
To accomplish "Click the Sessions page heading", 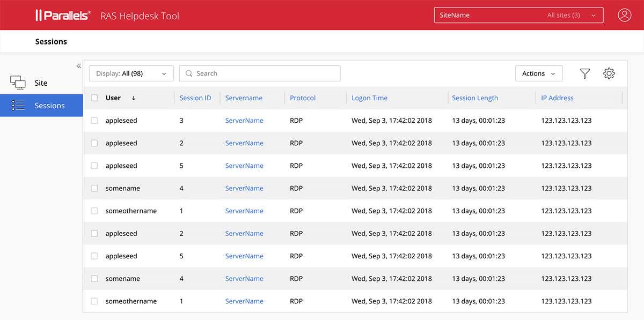I will (x=51, y=41).
